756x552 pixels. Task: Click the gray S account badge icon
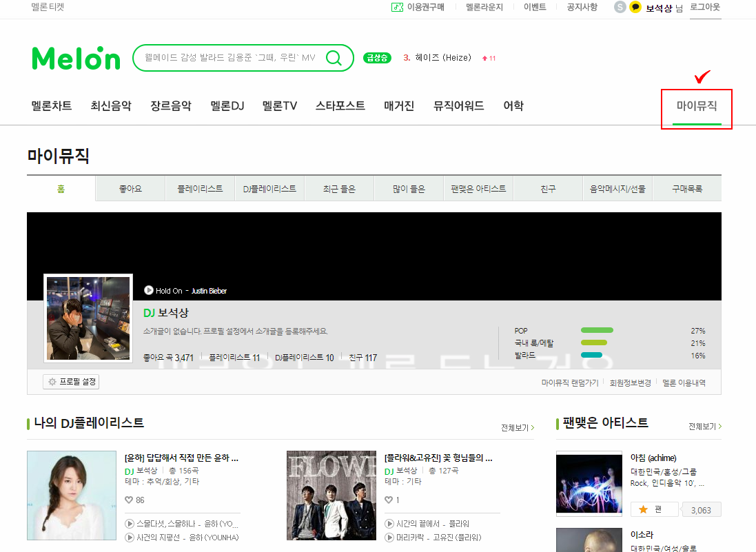point(620,7)
